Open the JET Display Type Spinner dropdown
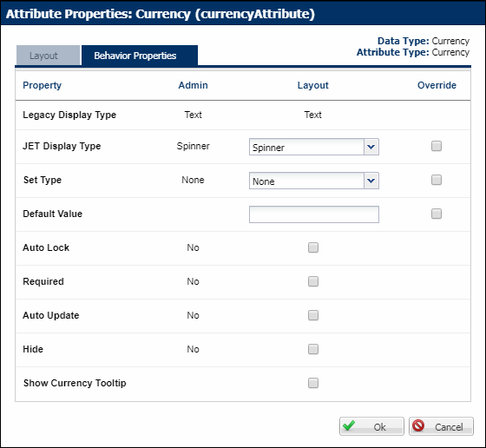This screenshot has height=448, width=486. pos(313,147)
